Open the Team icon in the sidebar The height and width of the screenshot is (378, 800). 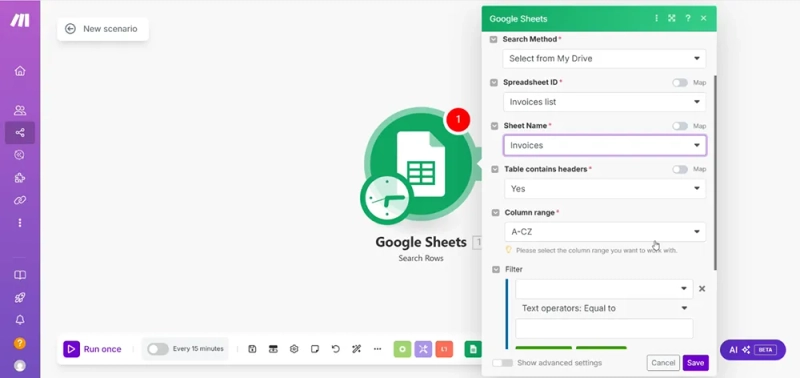(20, 110)
